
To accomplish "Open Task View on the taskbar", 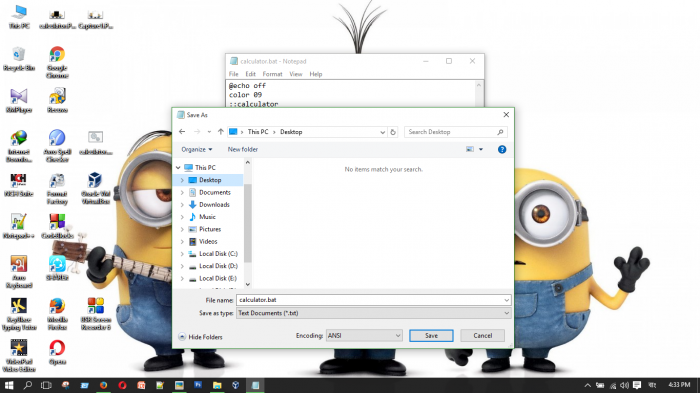I will [46, 385].
